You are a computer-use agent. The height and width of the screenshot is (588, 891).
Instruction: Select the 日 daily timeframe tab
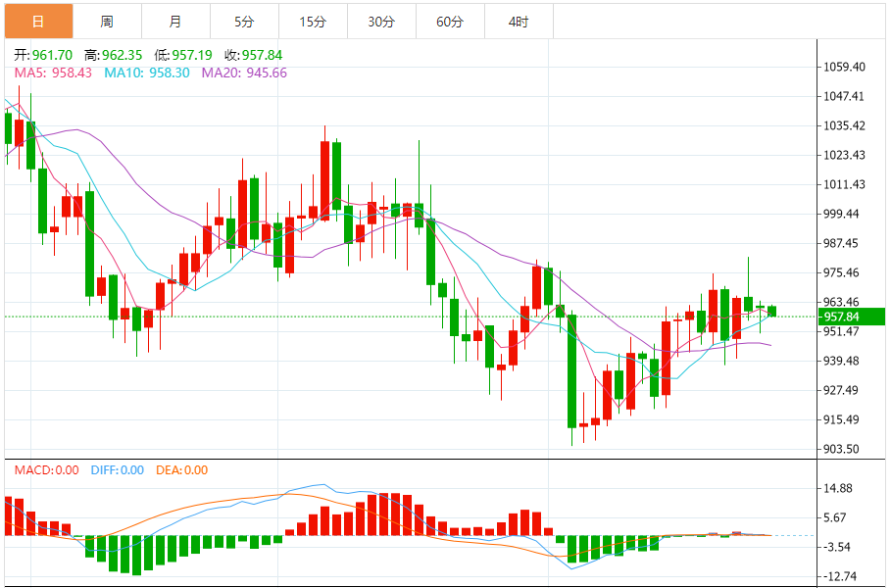pyautogui.click(x=38, y=21)
